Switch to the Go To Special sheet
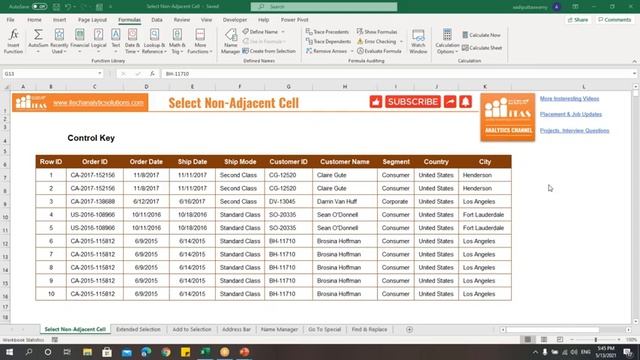The width and height of the screenshot is (640, 360). (324, 329)
